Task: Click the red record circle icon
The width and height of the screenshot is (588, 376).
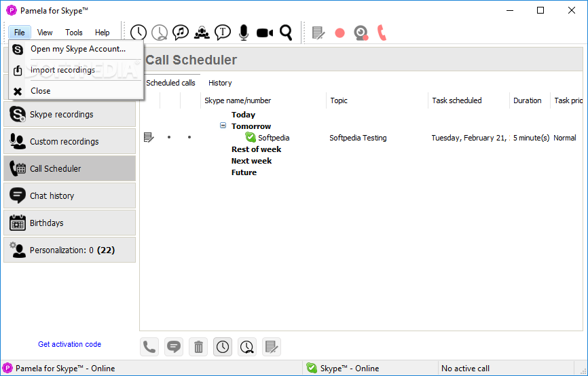Action: (339, 33)
